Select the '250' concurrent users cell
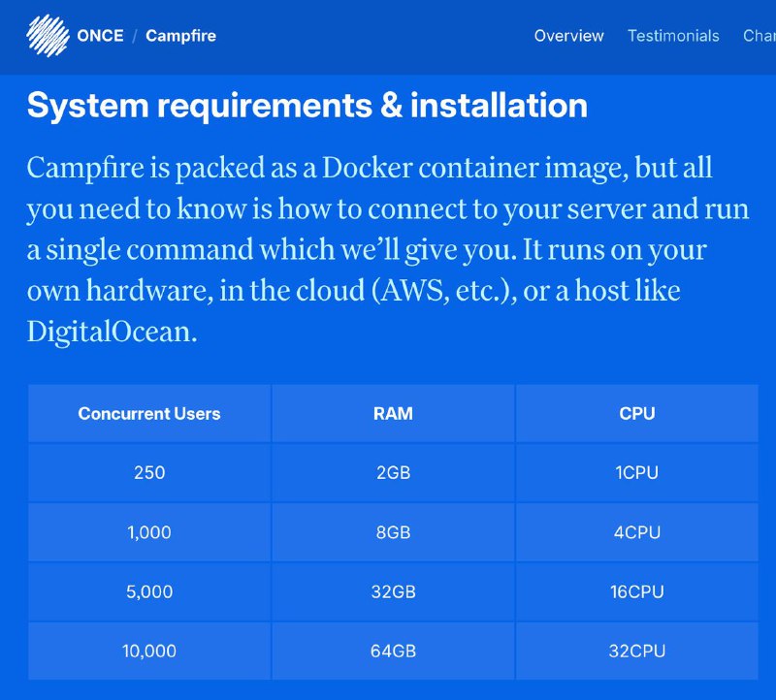776x700 pixels. click(x=149, y=472)
